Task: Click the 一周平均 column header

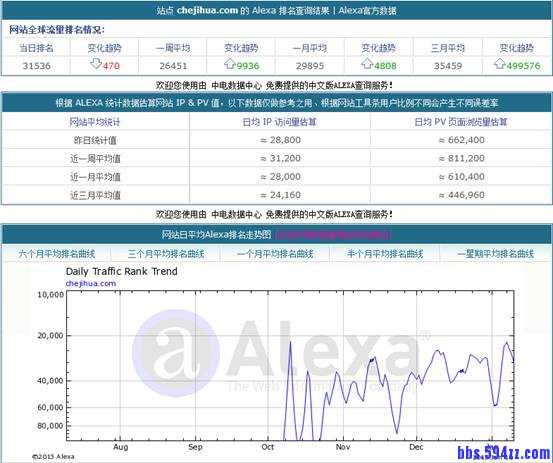Action: tap(173, 48)
